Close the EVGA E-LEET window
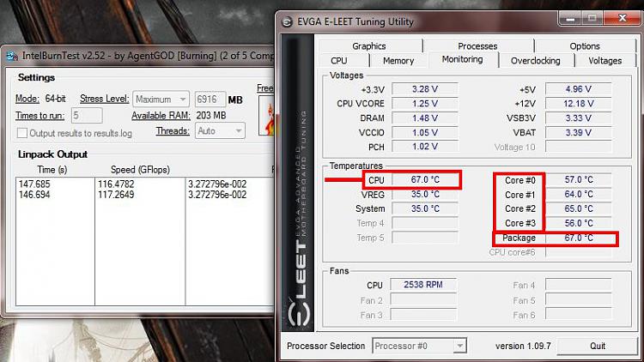 [623, 19]
